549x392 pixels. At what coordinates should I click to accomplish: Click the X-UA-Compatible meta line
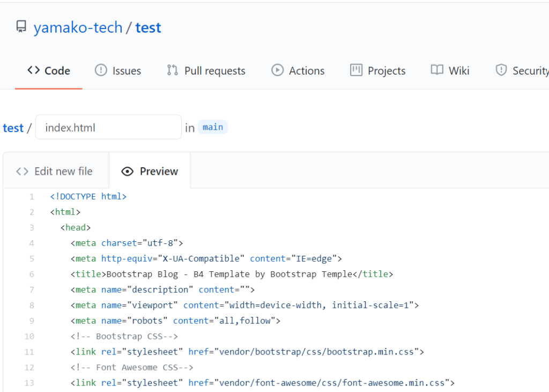206,258
